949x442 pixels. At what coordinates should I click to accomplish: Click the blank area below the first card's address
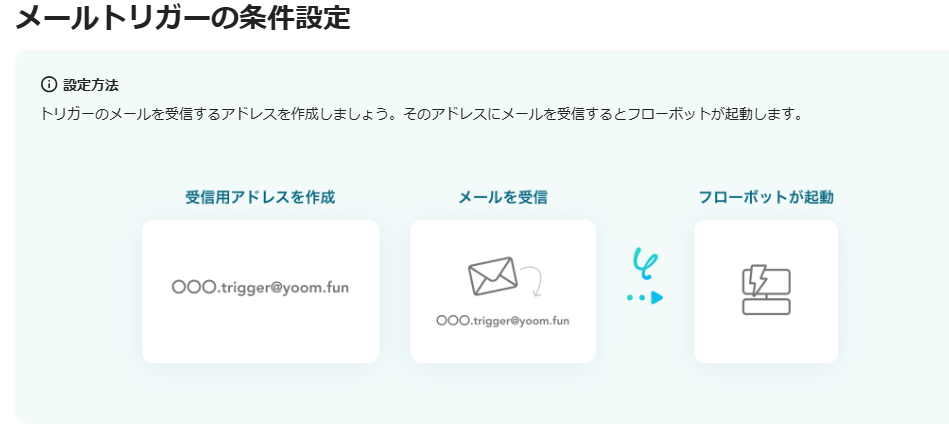point(260,332)
